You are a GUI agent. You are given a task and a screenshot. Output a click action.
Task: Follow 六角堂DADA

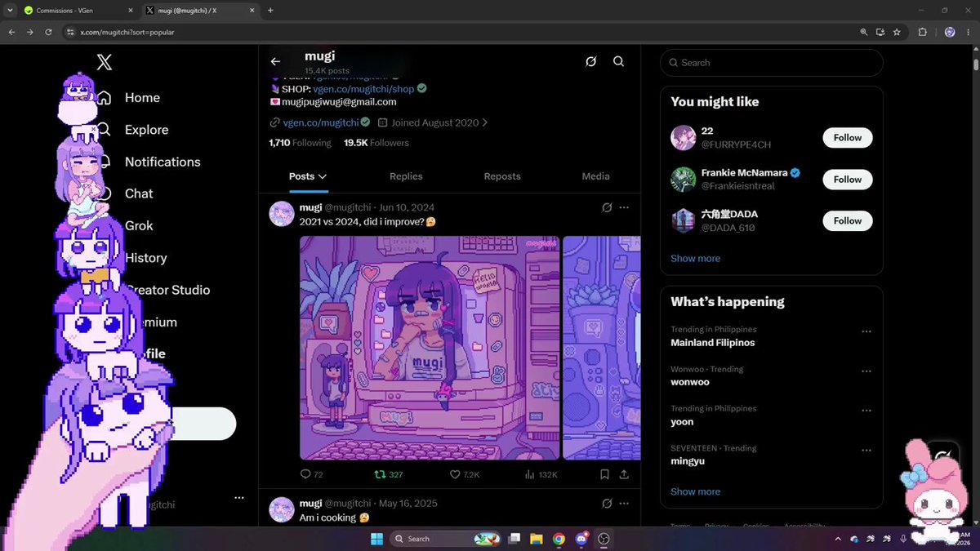point(848,221)
